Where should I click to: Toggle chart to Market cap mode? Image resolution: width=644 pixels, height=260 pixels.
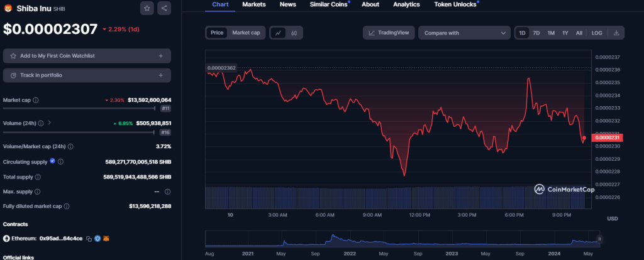[246, 33]
